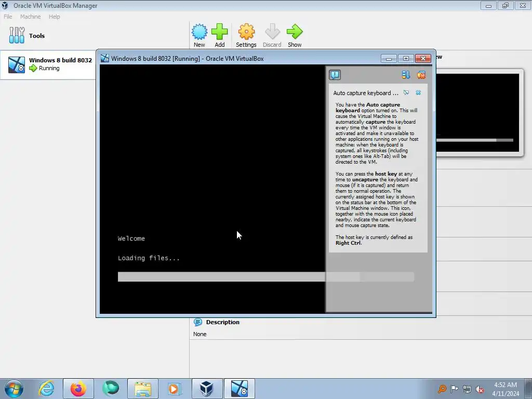Click the clock showing 4:52 AM

click(x=506, y=385)
